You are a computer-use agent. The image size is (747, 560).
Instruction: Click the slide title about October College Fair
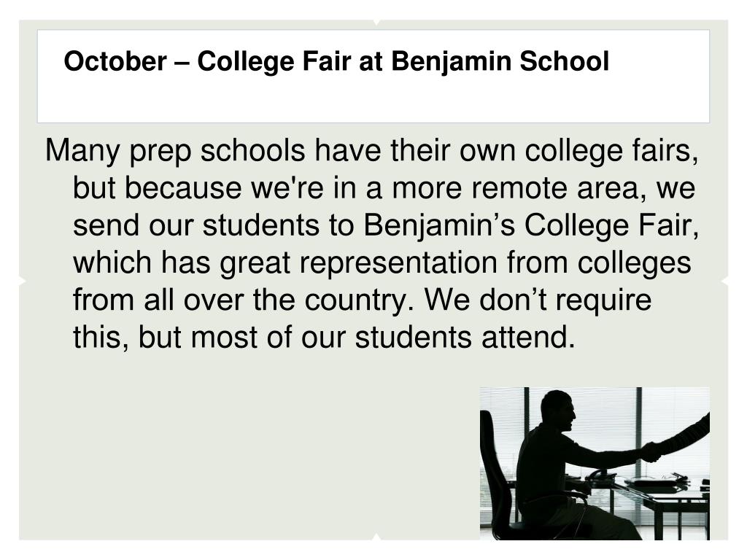tap(336, 62)
